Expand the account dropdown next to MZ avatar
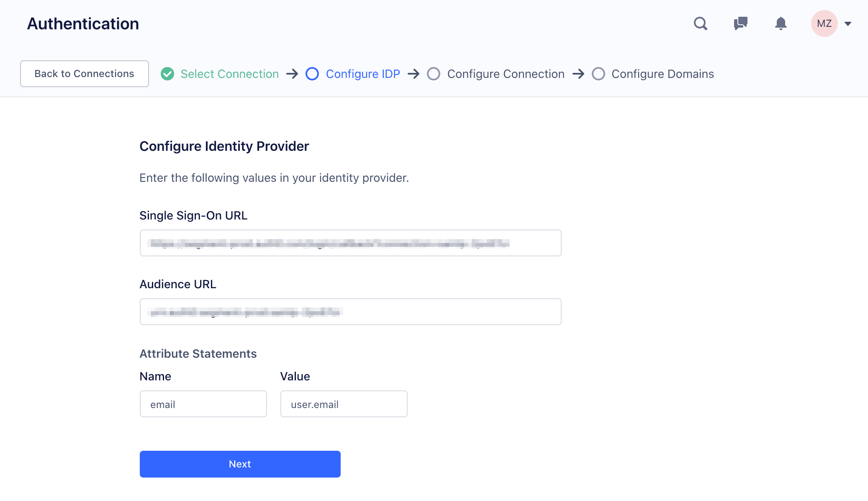Viewport: 868px width, 501px height. pyautogui.click(x=848, y=23)
